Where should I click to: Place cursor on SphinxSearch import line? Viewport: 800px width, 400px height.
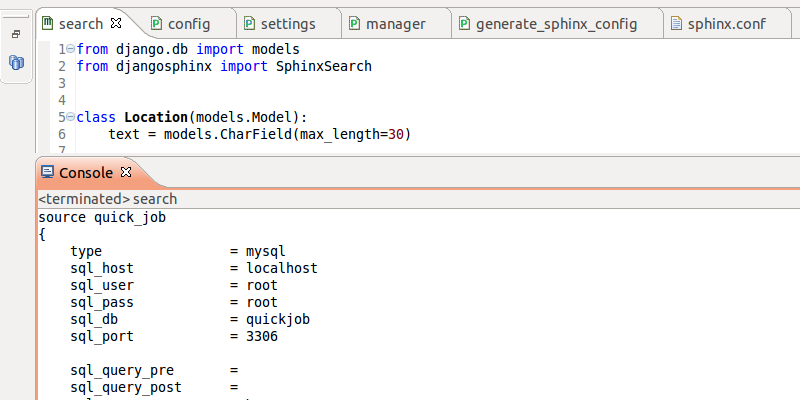323,66
